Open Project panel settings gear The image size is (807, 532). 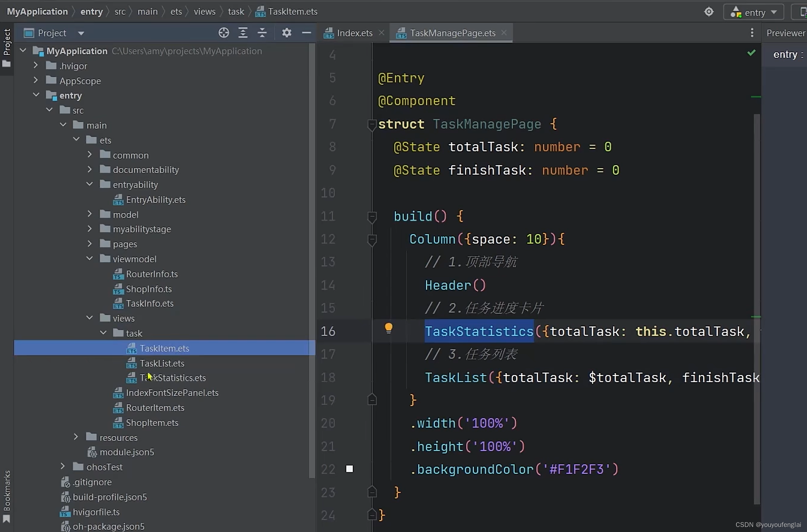[286, 33]
